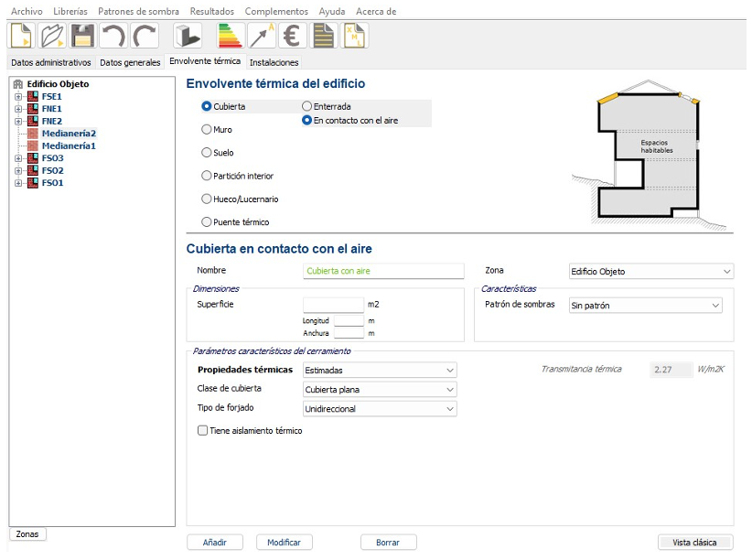
Task: Open the economic analysis euro icon
Action: pyautogui.click(x=293, y=37)
